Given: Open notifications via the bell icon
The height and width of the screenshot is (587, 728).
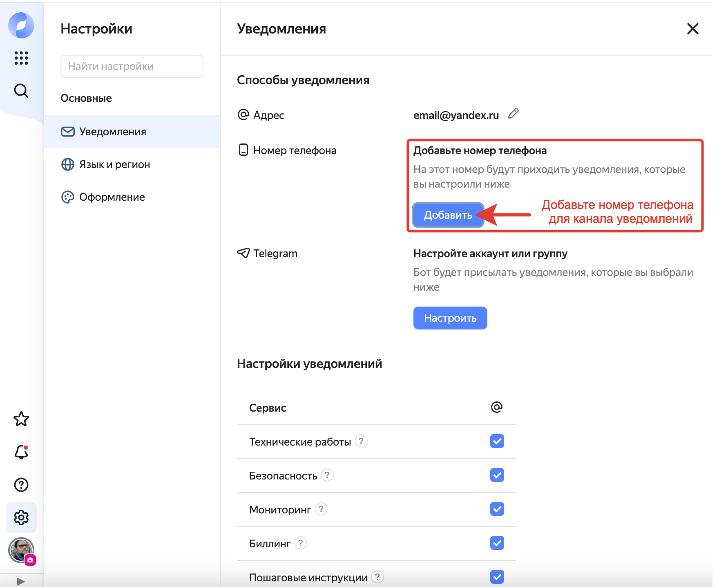Looking at the screenshot, I should [21, 452].
